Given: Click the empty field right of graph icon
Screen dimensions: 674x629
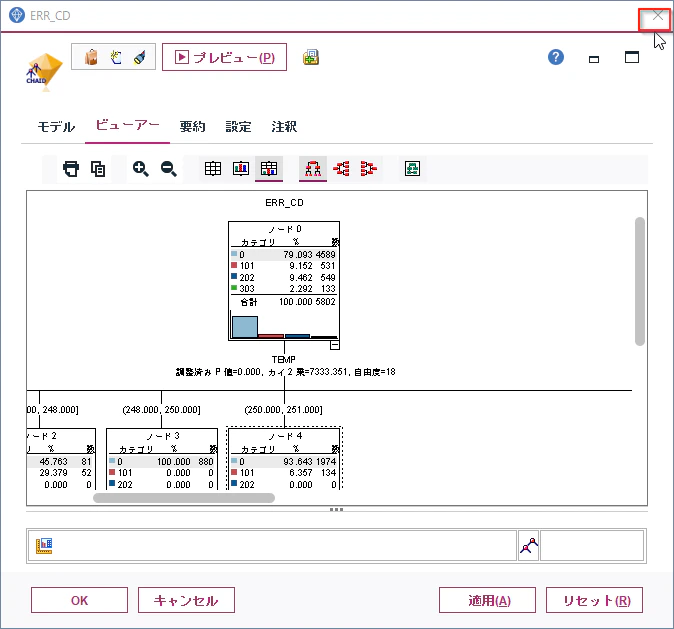Looking at the screenshot, I should pos(592,546).
